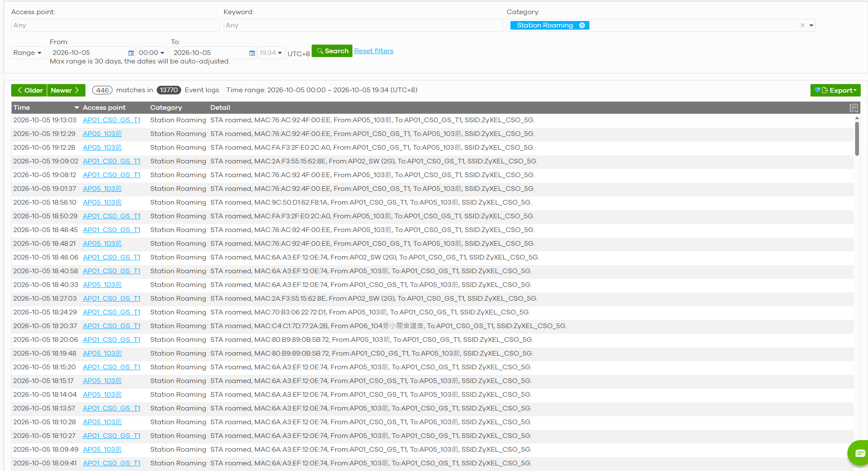Click the To date field 2026-10-05
The image size is (868, 471).
click(x=209, y=53)
